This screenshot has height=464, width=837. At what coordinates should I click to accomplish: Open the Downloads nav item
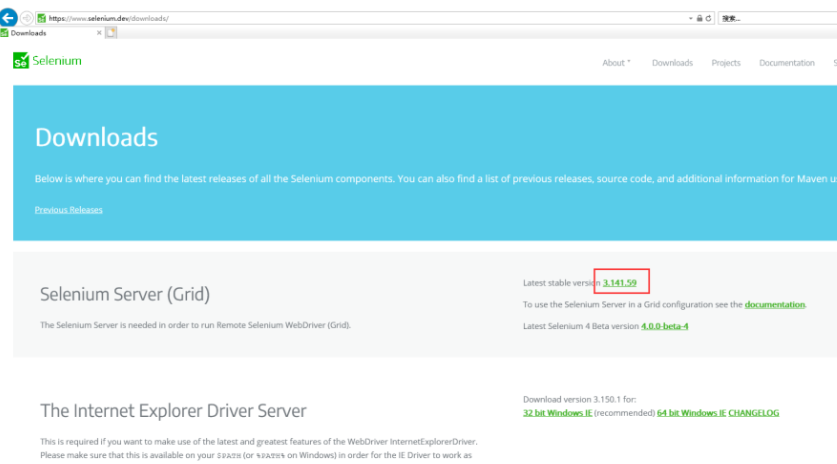click(672, 63)
